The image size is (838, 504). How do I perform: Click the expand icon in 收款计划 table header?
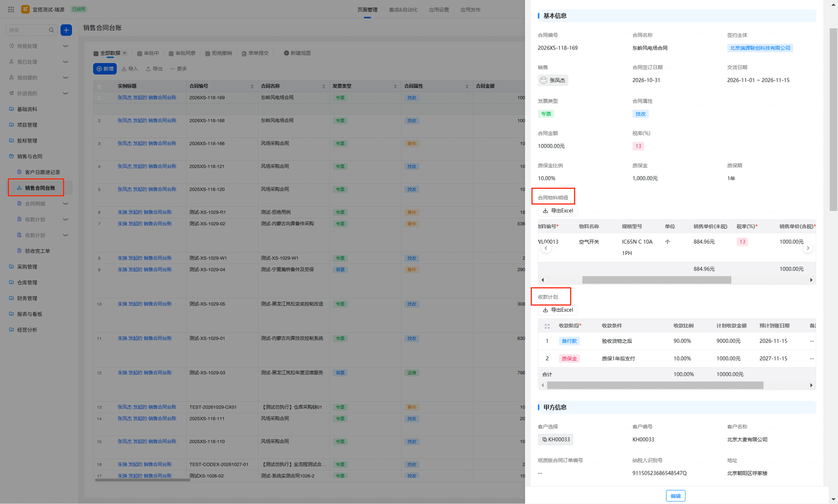[x=547, y=326]
